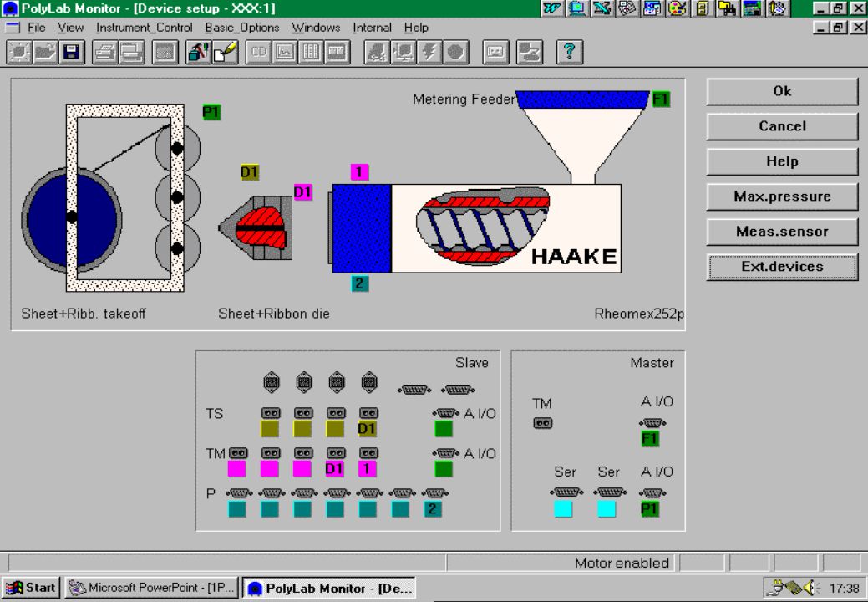Select green P1 slot in Master panel

(x=650, y=509)
